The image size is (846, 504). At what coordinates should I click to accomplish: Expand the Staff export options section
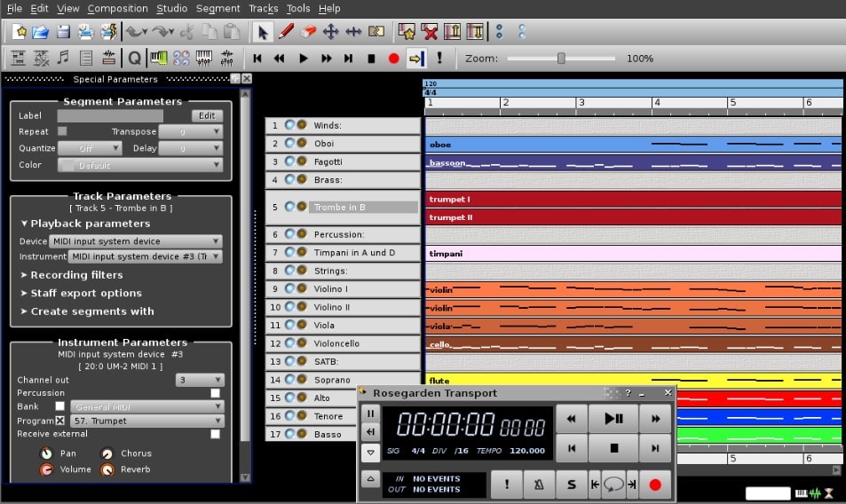pyautogui.click(x=82, y=293)
